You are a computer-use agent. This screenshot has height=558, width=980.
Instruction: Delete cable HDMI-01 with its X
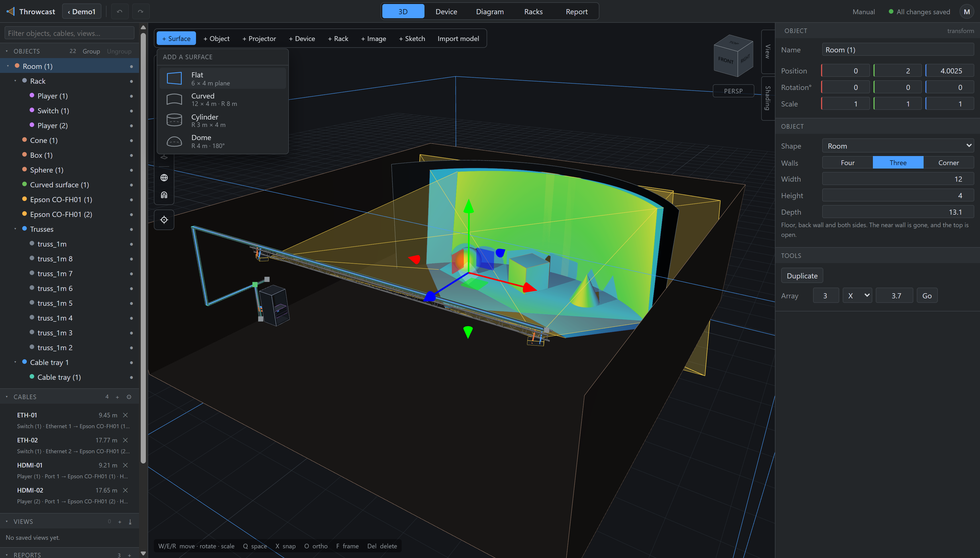pos(125,465)
